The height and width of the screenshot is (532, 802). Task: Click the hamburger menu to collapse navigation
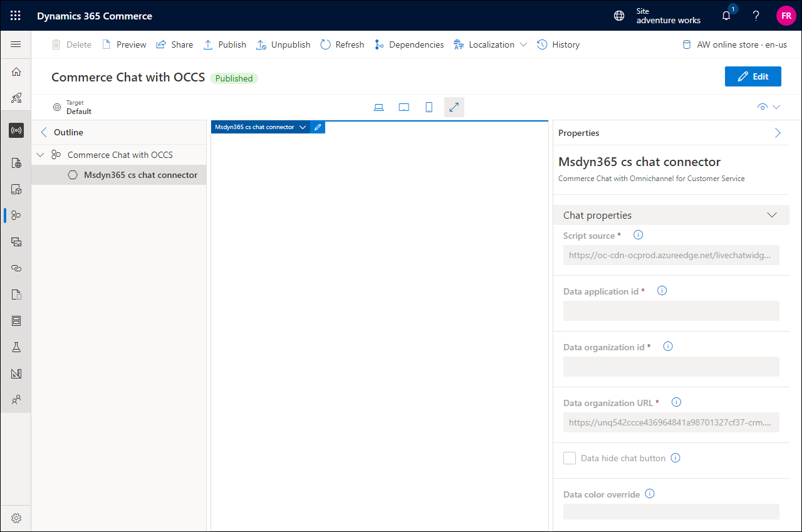tap(16, 44)
